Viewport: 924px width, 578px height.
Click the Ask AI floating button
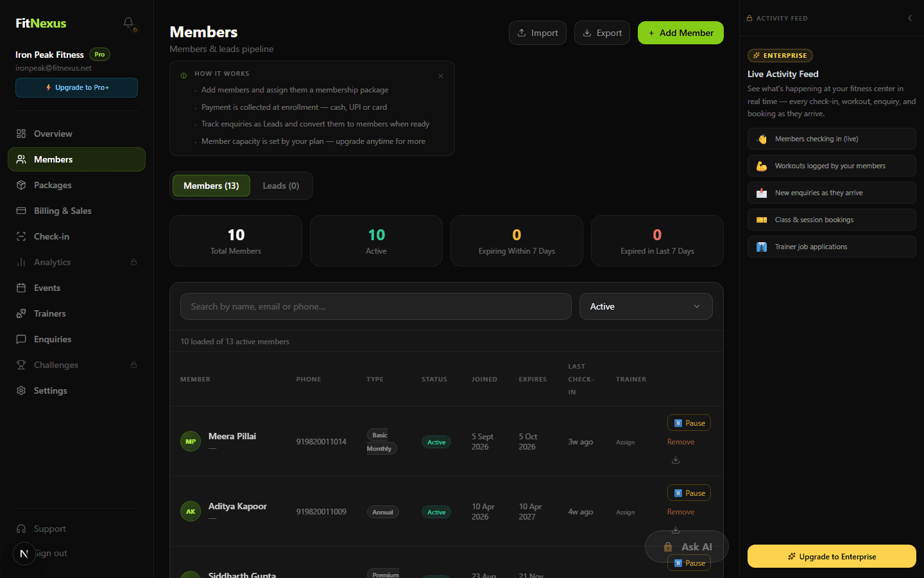click(687, 547)
